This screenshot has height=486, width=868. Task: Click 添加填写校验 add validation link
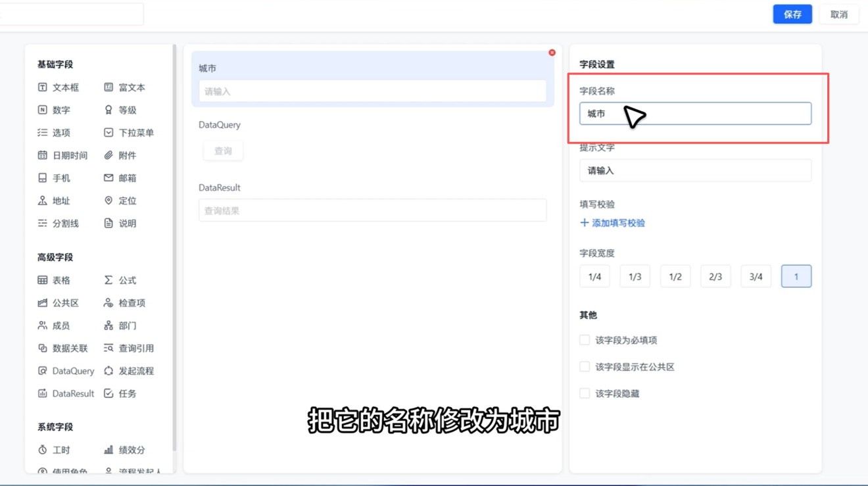[612, 223]
